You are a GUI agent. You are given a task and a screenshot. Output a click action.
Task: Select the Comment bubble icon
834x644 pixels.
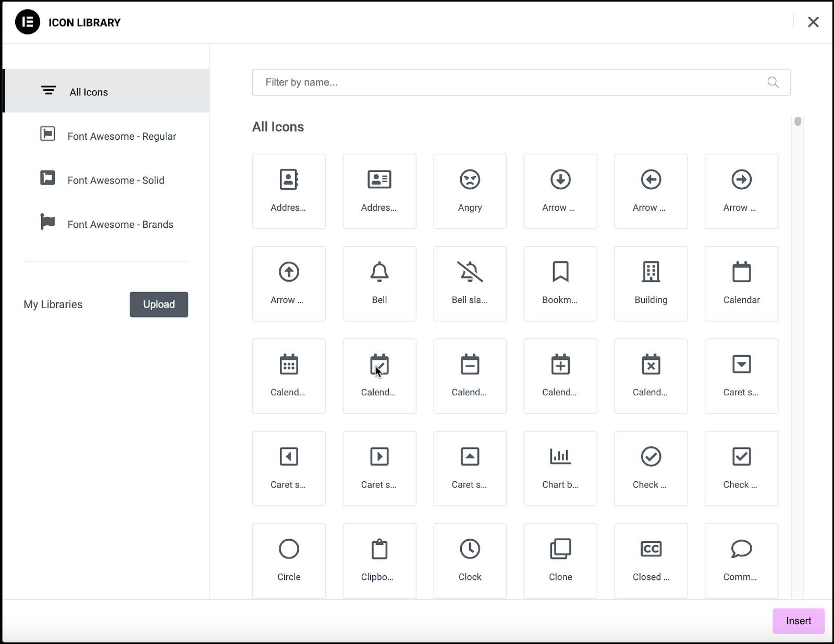coord(741,561)
